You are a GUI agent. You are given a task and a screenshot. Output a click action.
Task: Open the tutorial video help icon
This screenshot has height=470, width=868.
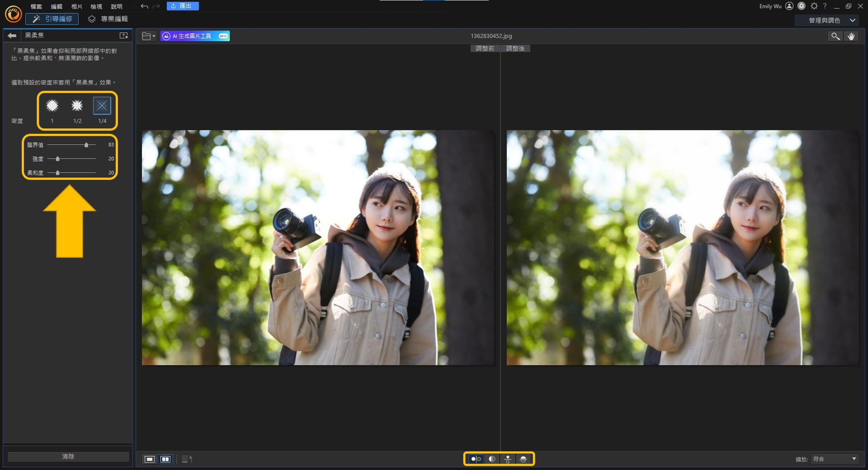click(x=124, y=35)
